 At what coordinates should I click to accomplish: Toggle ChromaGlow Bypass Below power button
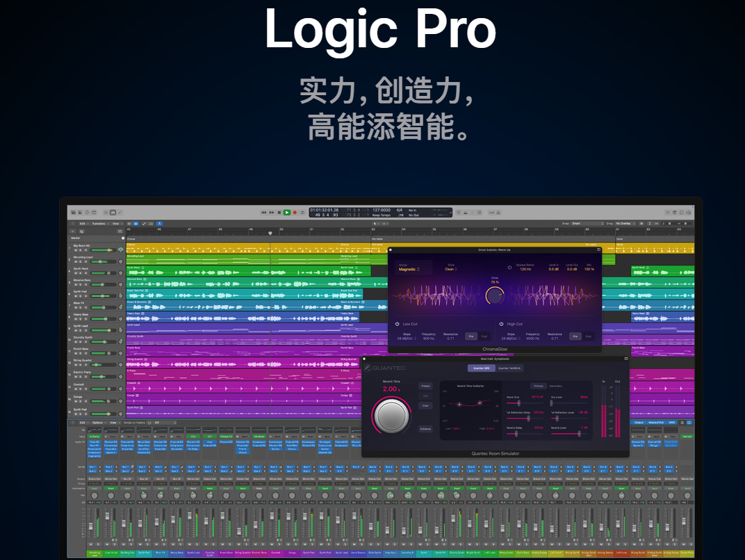(x=510, y=267)
